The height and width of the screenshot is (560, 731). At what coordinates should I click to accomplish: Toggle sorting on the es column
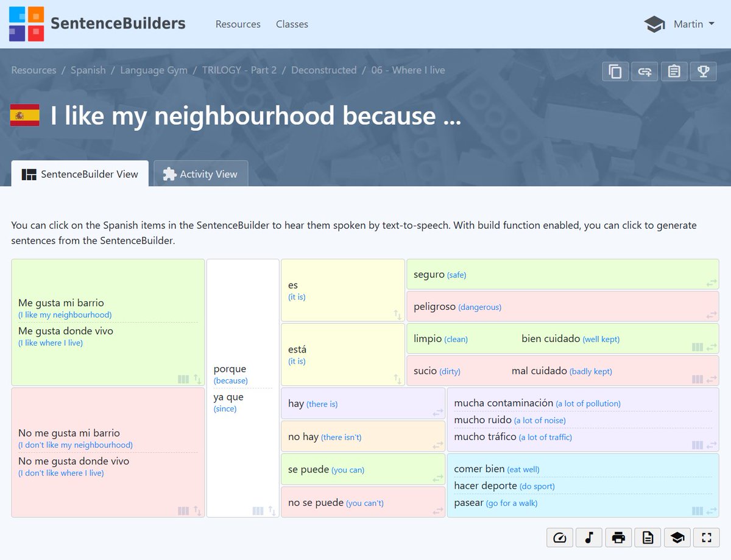pos(398,315)
